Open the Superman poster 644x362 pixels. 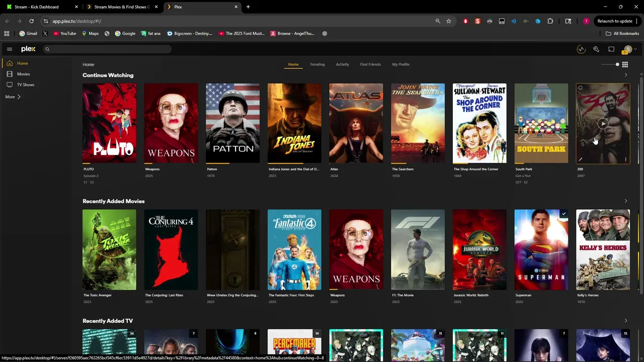(x=541, y=249)
